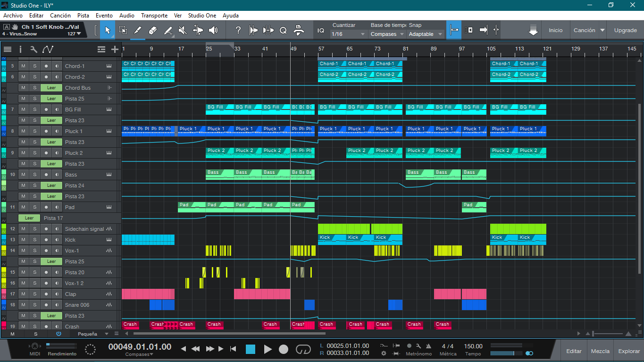
Task: Toggle the Snap button in toolbar
Action: pos(454,30)
